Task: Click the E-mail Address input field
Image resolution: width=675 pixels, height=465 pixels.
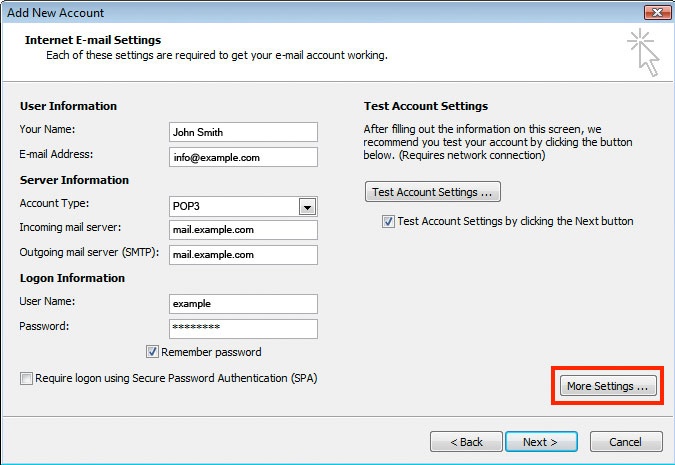Action: [x=243, y=157]
